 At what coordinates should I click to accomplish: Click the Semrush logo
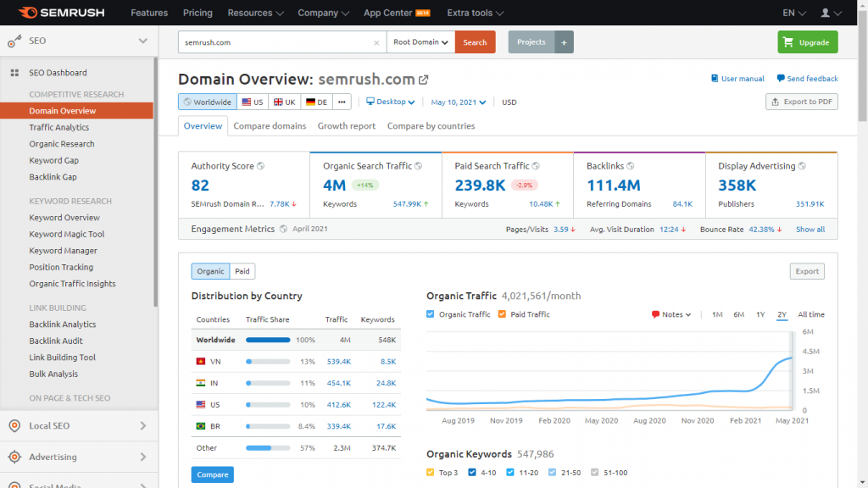tap(61, 12)
